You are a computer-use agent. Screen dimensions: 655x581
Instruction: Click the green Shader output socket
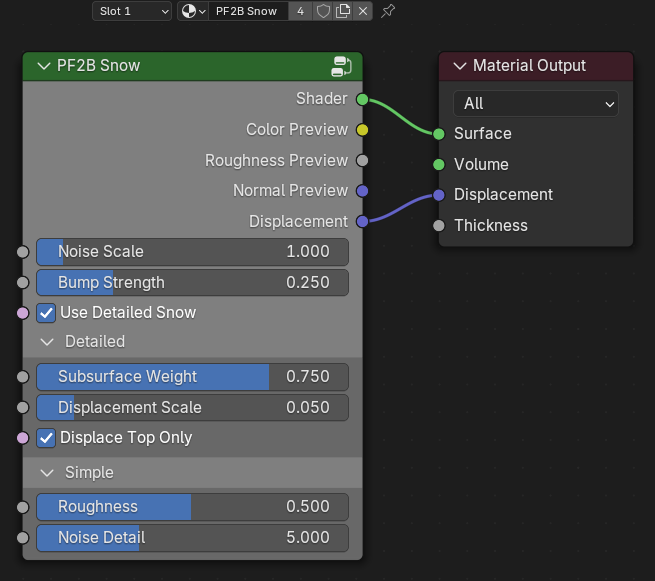click(362, 99)
